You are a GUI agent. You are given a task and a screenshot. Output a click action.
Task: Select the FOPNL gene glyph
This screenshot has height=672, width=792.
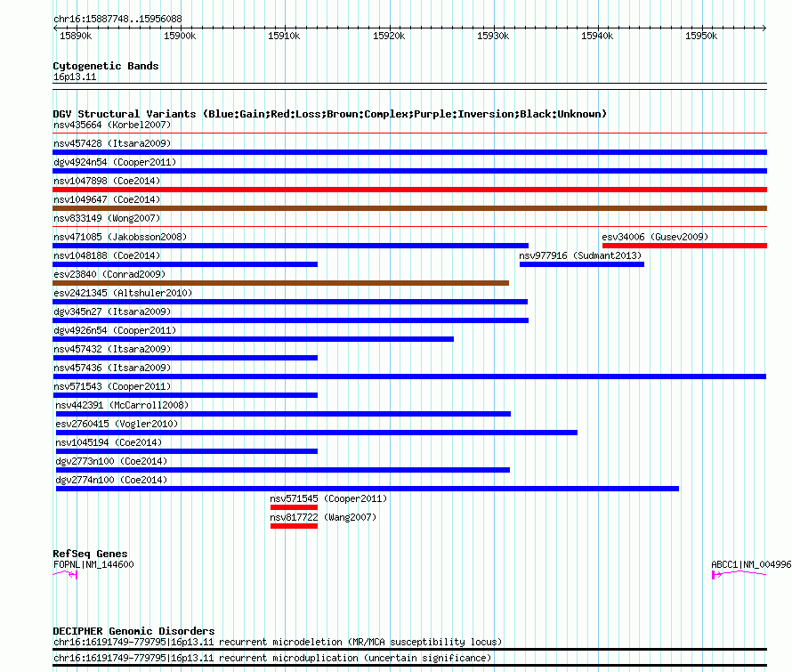(65, 574)
